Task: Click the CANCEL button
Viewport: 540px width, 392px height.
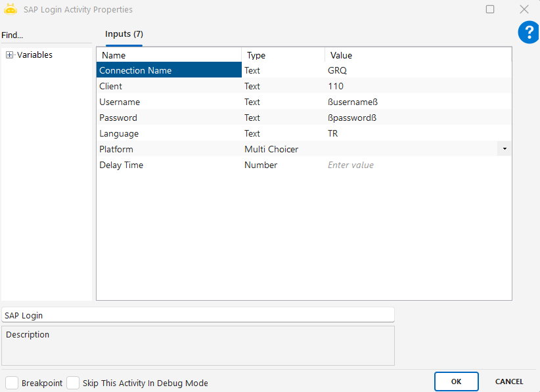Action: [508, 381]
